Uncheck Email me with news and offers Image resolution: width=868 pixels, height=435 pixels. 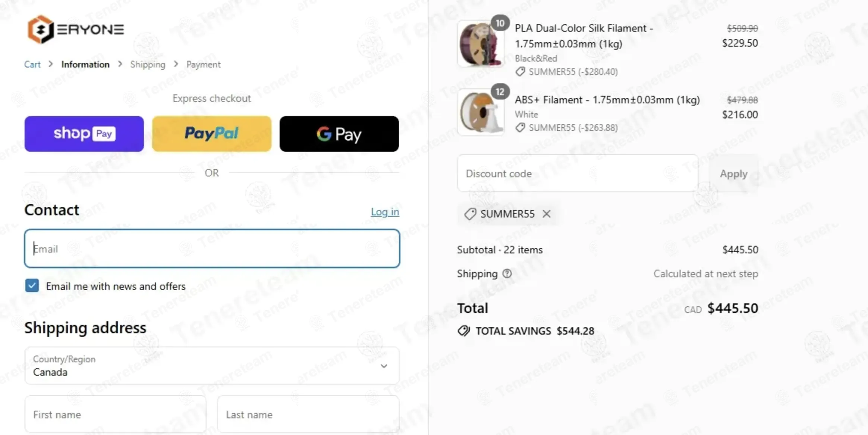tap(32, 286)
